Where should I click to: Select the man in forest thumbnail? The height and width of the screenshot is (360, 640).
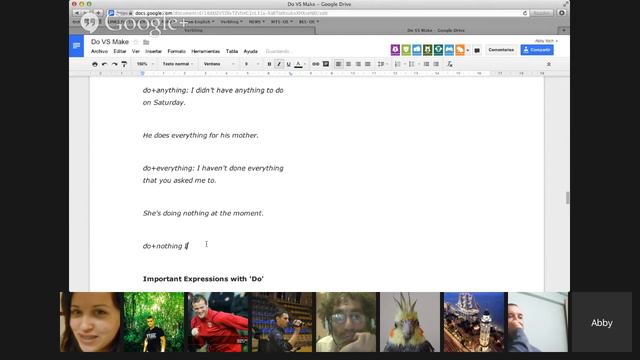click(154, 322)
